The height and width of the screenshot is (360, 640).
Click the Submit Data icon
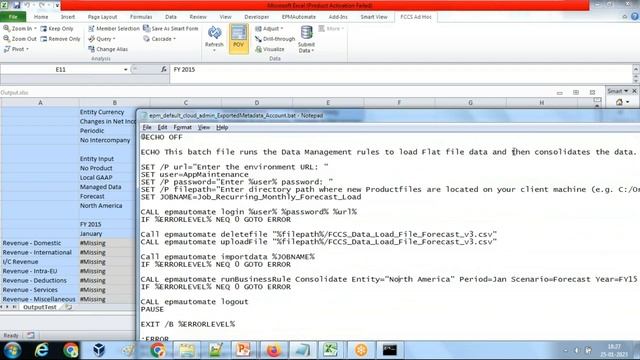pos(307,33)
